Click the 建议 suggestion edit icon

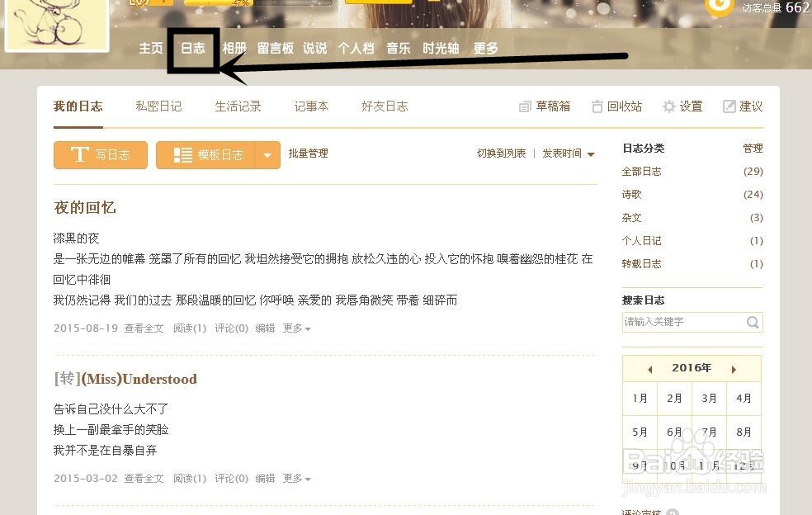click(x=729, y=106)
